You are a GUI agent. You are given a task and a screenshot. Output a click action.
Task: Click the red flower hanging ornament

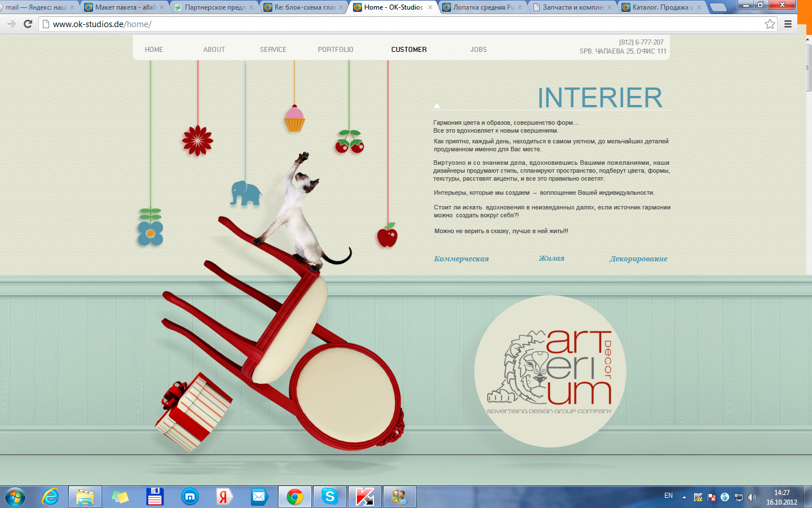(x=197, y=141)
